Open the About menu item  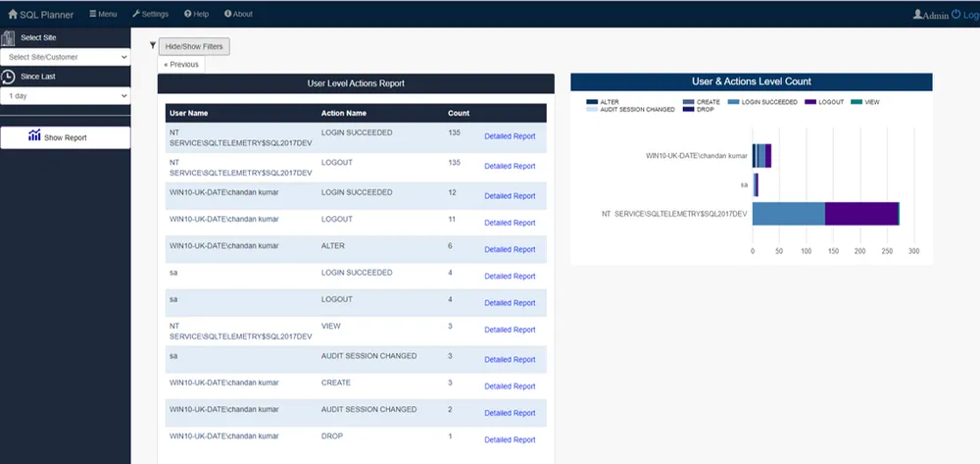click(x=238, y=14)
